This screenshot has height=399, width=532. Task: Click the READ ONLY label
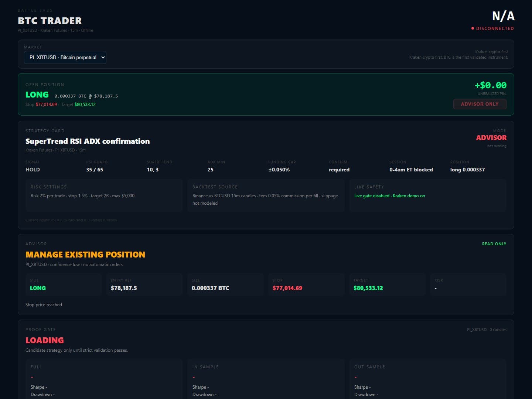tap(494, 244)
